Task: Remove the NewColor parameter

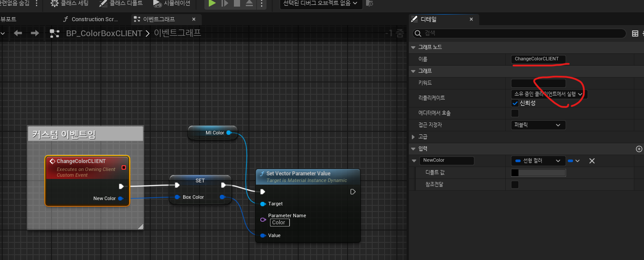Action: pyautogui.click(x=592, y=161)
